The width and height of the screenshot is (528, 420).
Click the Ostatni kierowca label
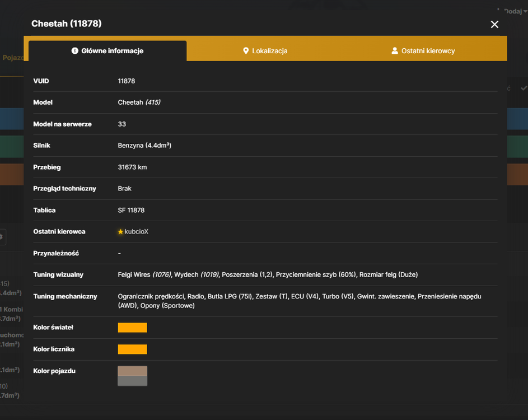click(59, 232)
